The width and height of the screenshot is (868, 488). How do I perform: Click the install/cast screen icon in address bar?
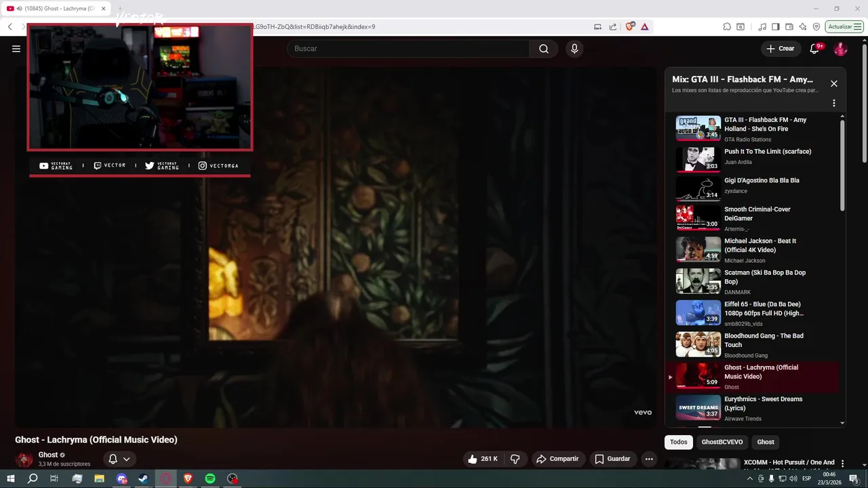tap(597, 26)
